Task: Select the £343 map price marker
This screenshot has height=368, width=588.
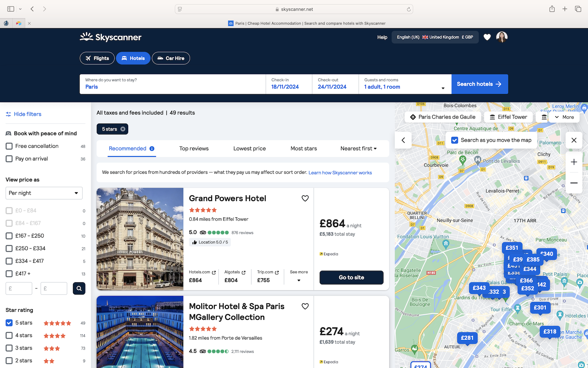Action: (479, 288)
